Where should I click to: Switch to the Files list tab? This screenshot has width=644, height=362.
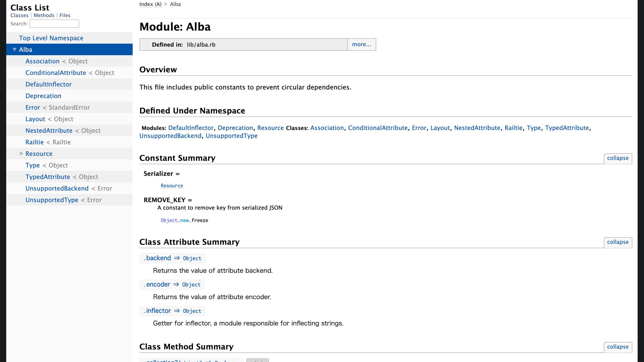(65, 15)
